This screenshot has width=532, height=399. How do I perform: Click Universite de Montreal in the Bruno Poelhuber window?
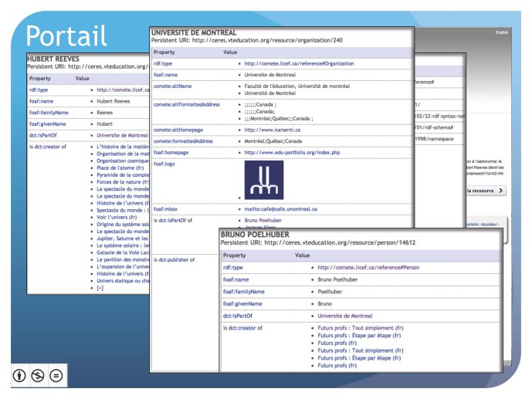click(345, 316)
